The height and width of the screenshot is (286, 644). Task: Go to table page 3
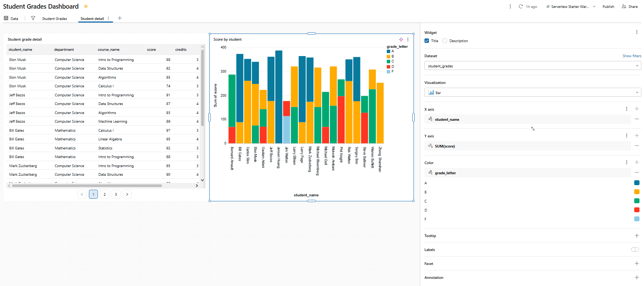click(x=116, y=194)
